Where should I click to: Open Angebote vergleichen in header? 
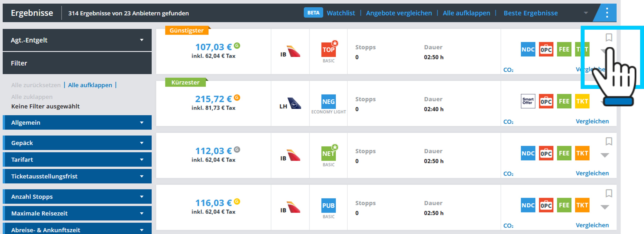coord(399,13)
